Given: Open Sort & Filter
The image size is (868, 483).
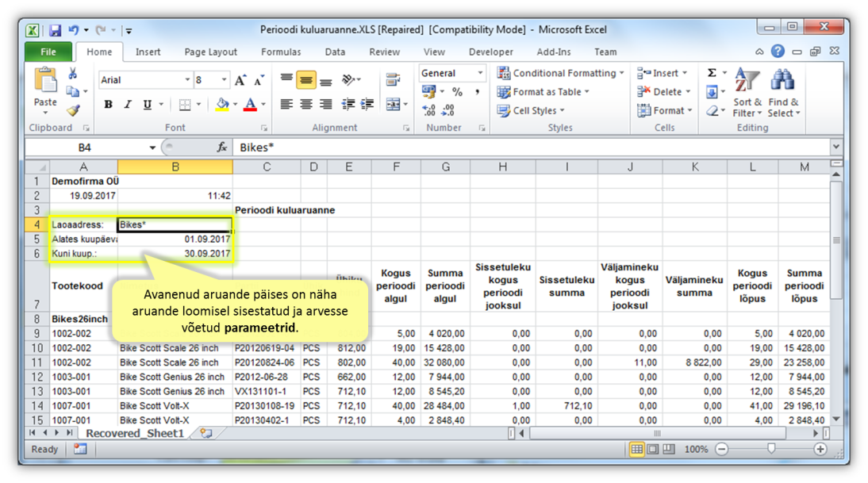Looking at the screenshot, I should [x=747, y=92].
